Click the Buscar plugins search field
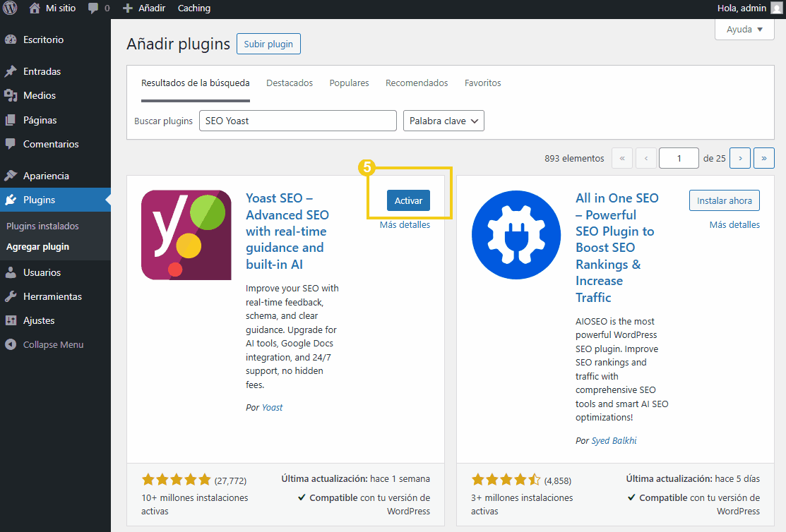This screenshot has height=532, width=786. pos(297,121)
